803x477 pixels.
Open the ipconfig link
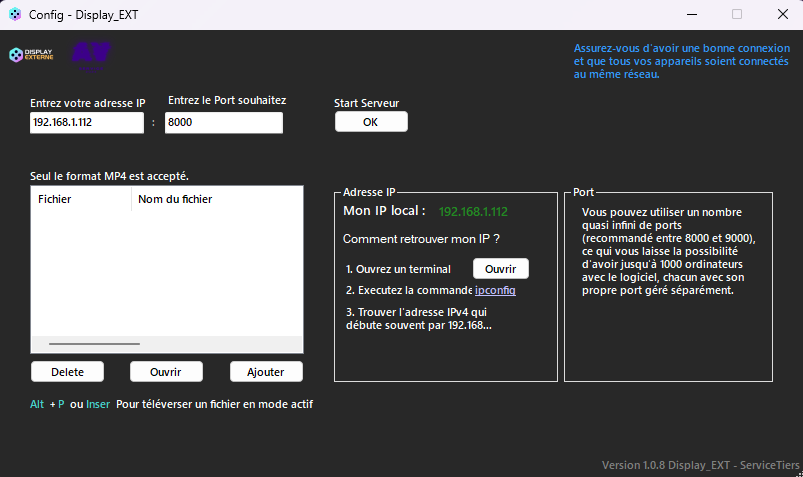coord(495,290)
